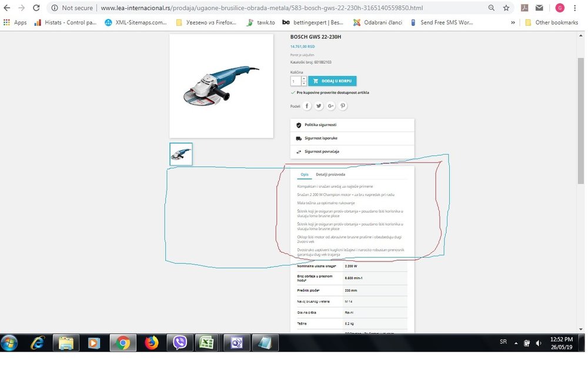Screen dimensions: 588x368
Task: Show hidden bookmarks via double chevron
Action: tap(513, 22)
